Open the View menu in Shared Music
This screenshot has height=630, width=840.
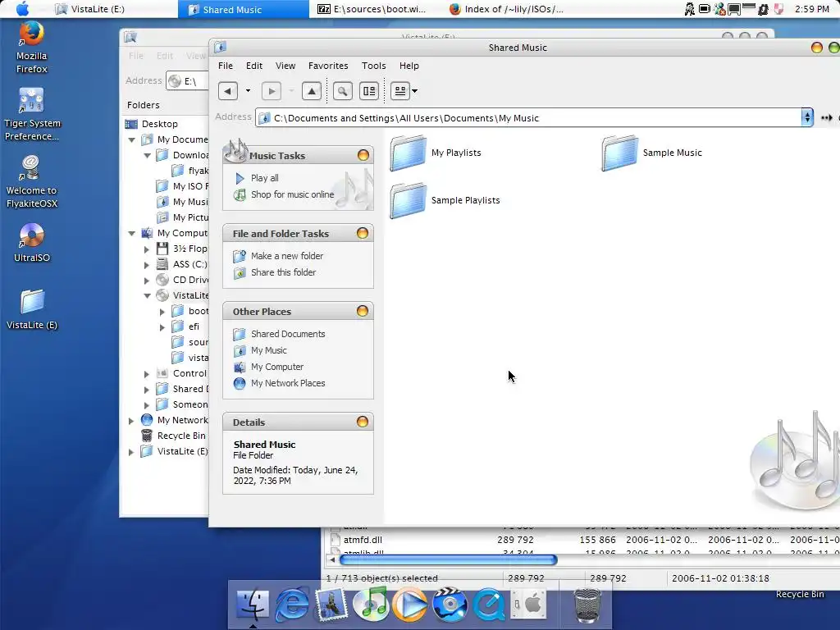click(x=285, y=66)
